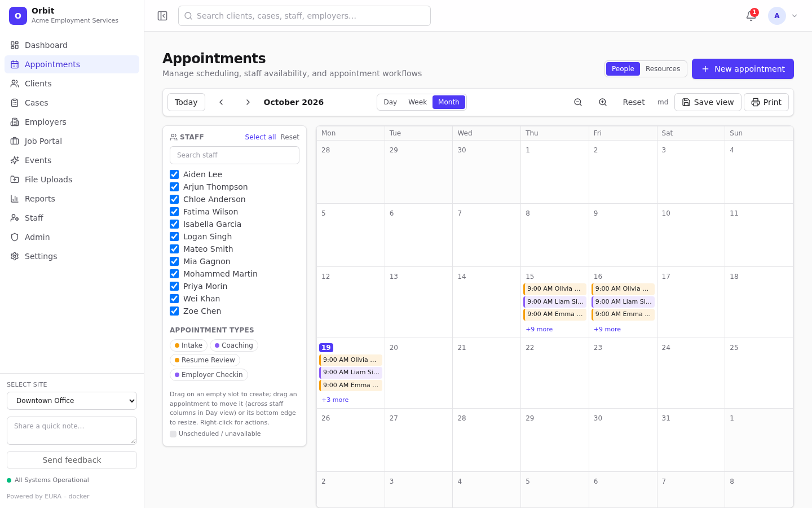Uncheck Priya Morin checkbox
The image size is (812, 508).
click(x=174, y=286)
